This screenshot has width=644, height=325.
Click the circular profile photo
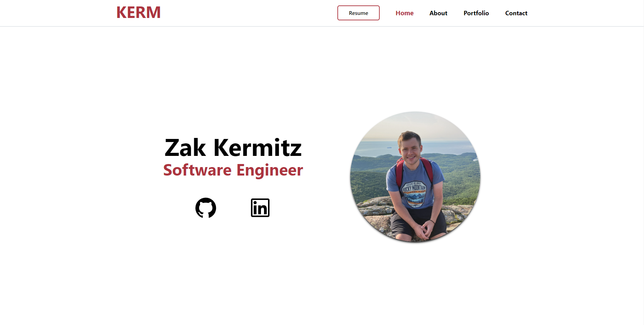coord(415,177)
